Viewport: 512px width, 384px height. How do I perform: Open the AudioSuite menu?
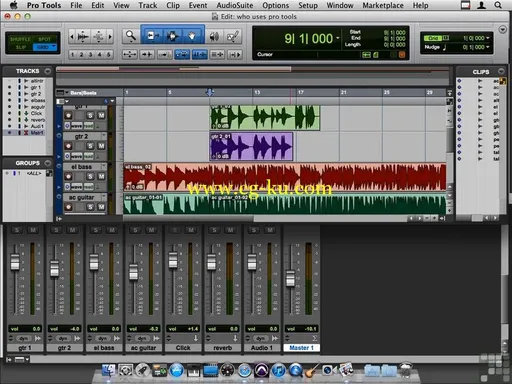click(235, 5)
